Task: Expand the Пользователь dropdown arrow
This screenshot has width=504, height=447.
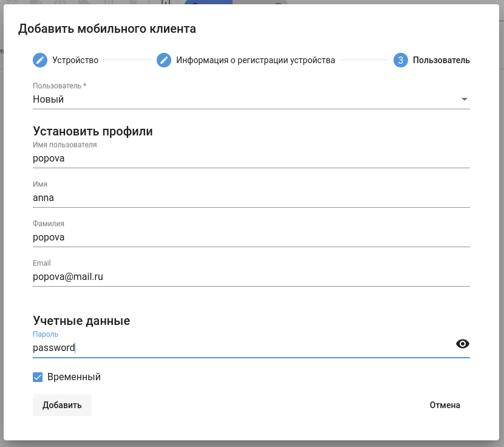Action: [x=465, y=99]
